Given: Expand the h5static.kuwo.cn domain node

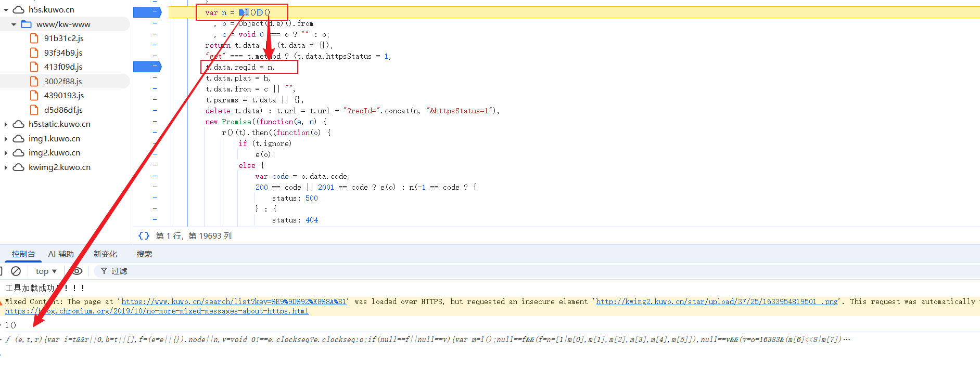Looking at the screenshot, I should 6,124.
